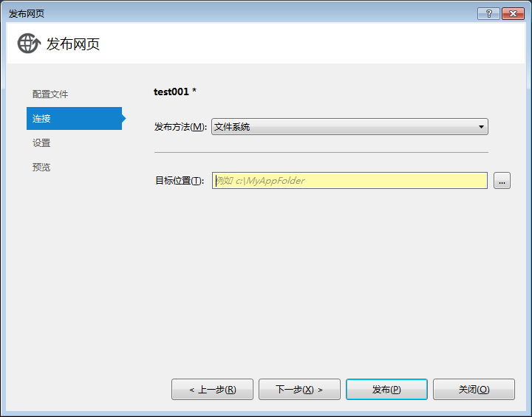Go to the 配置文件 step
This screenshot has width=532, height=417.
pyautogui.click(x=50, y=94)
